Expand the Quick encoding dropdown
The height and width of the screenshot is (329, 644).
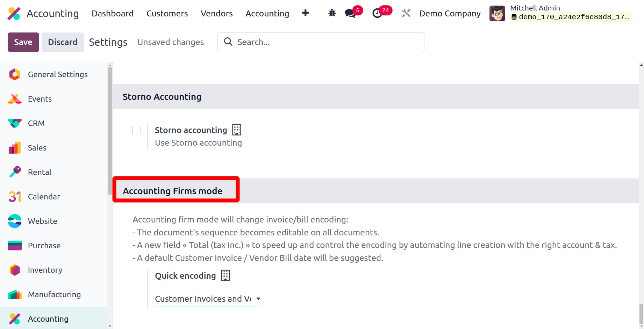208,299
